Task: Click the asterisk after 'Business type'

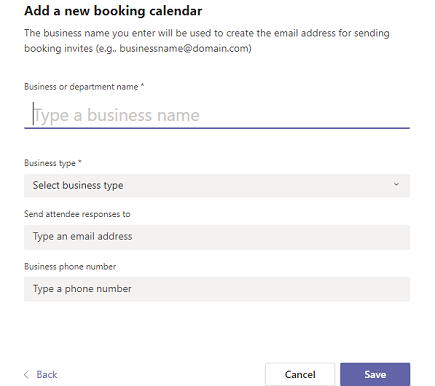Action: [80, 162]
